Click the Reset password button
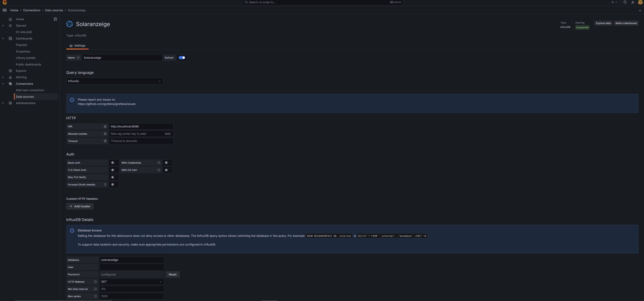The width and height of the screenshot is (644, 301). pyautogui.click(x=172, y=275)
